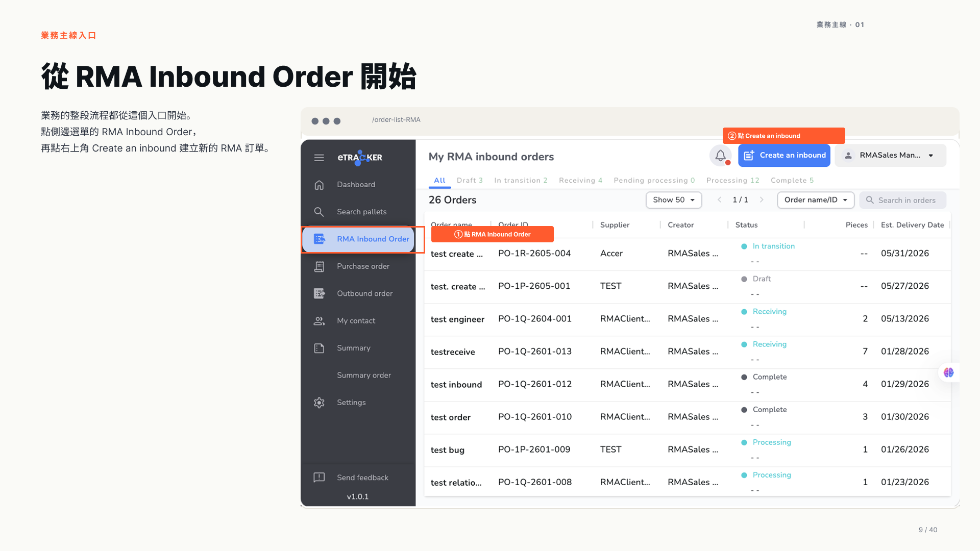Switch to Pending processing 0 tab

[x=654, y=181]
